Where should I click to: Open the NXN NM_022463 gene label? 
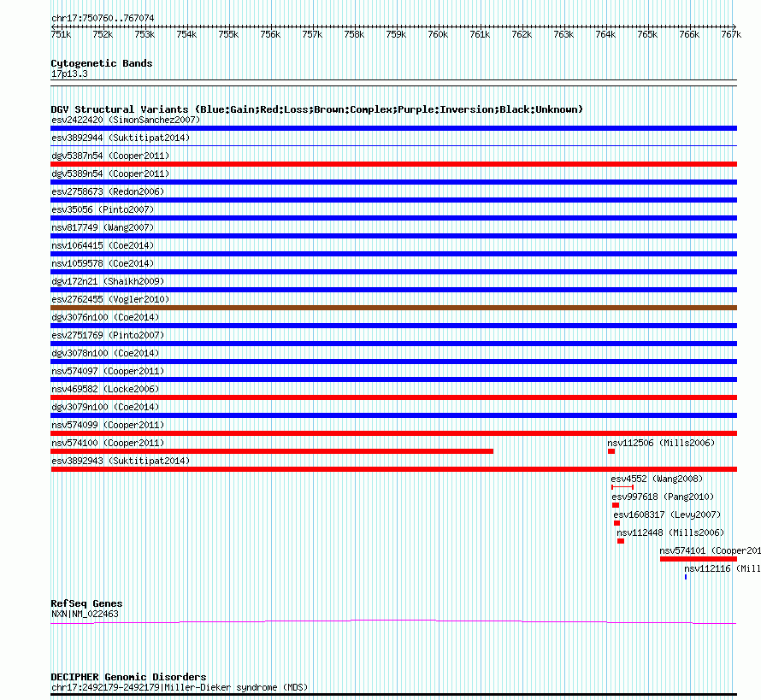85,614
